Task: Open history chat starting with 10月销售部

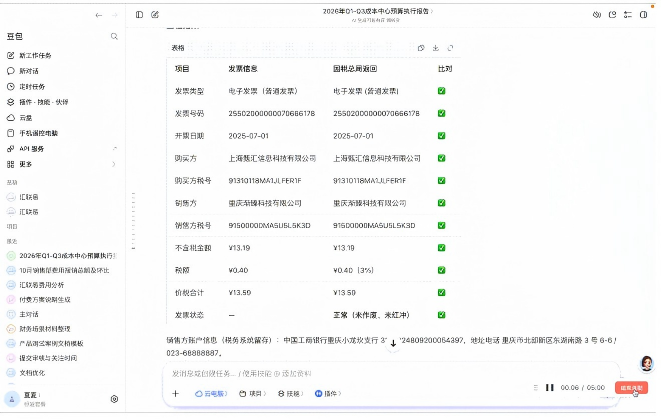Action: pos(58,271)
